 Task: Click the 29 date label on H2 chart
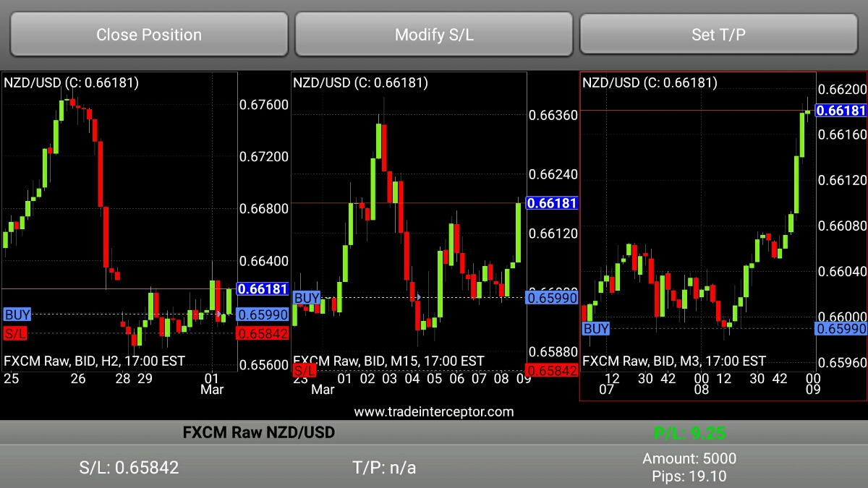click(x=145, y=378)
